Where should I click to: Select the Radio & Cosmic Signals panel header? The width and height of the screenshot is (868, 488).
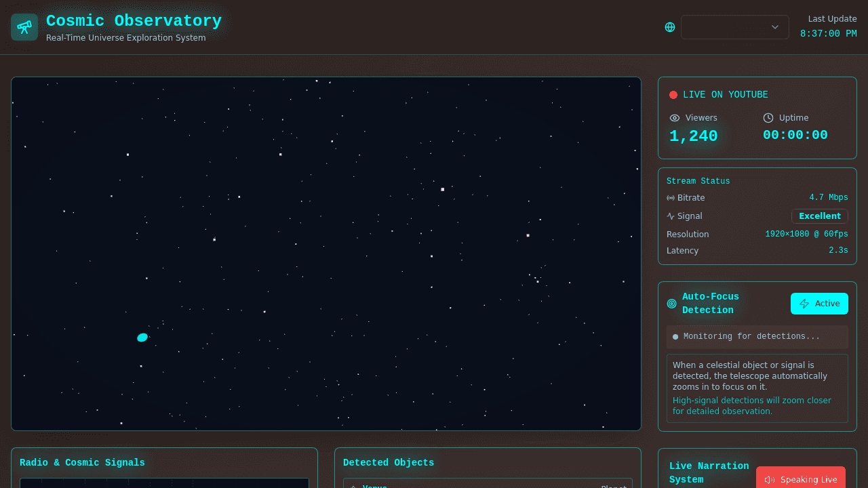click(82, 462)
